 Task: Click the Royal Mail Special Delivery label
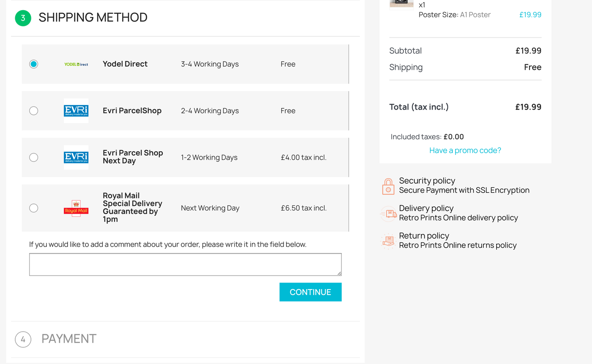[x=132, y=208]
